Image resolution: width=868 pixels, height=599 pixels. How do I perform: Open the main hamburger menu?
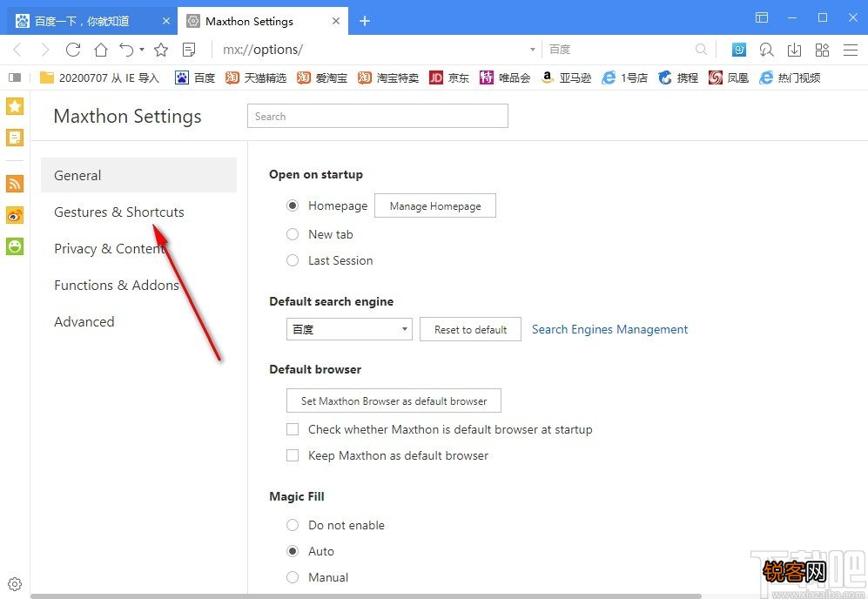coord(851,50)
